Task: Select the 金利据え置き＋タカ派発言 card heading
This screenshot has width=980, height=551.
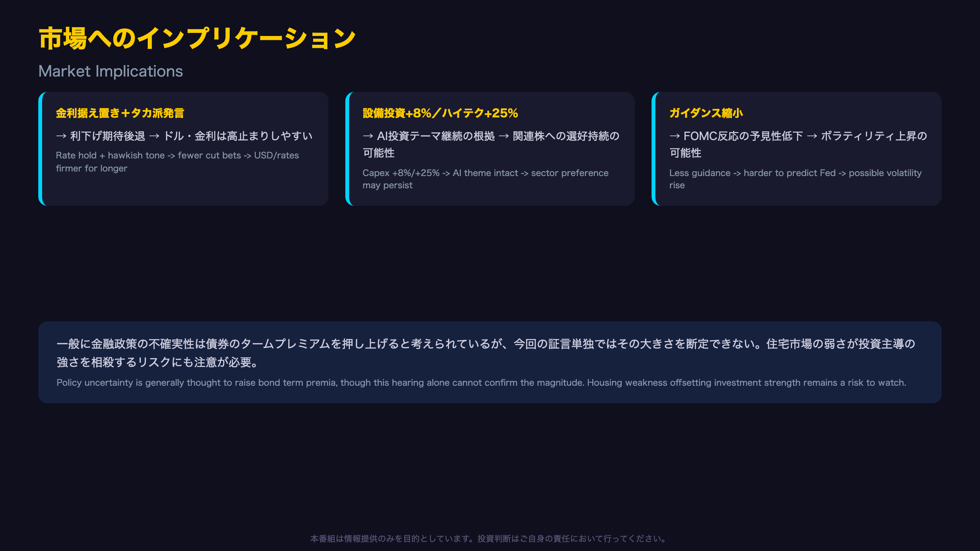Action: pos(120,113)
